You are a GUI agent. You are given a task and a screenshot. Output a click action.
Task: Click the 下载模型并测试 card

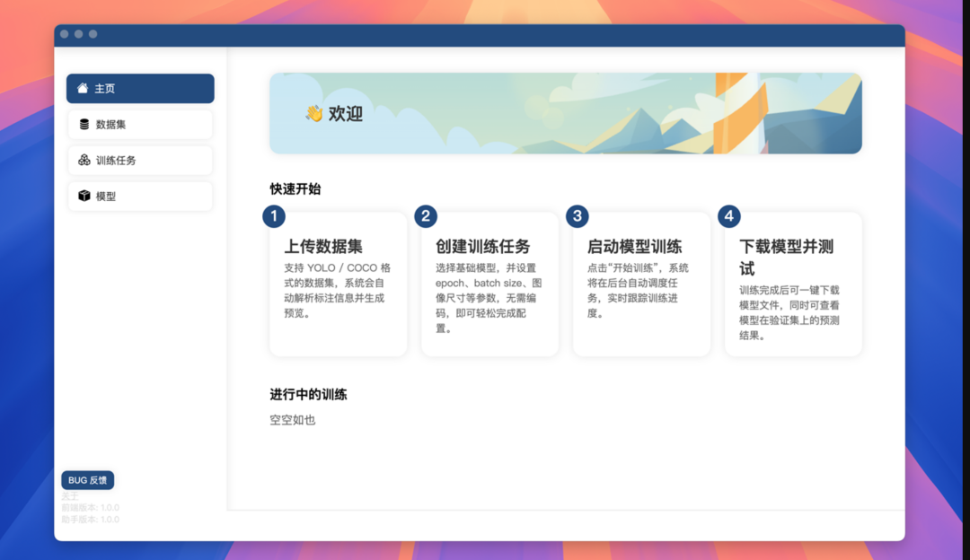(x=793, y=287)
